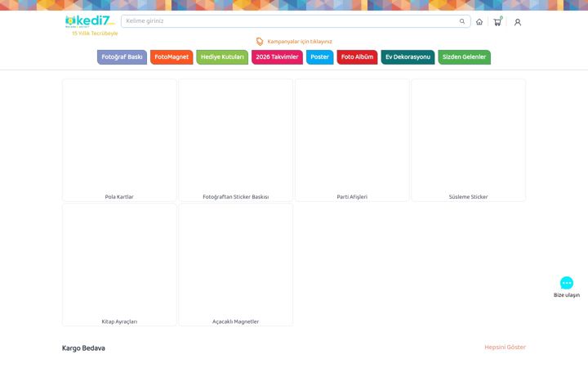The width and height of the screenshot is (588, 368).
Task: Open the Kitap Ayraçları category card
Action: (119, 265)
